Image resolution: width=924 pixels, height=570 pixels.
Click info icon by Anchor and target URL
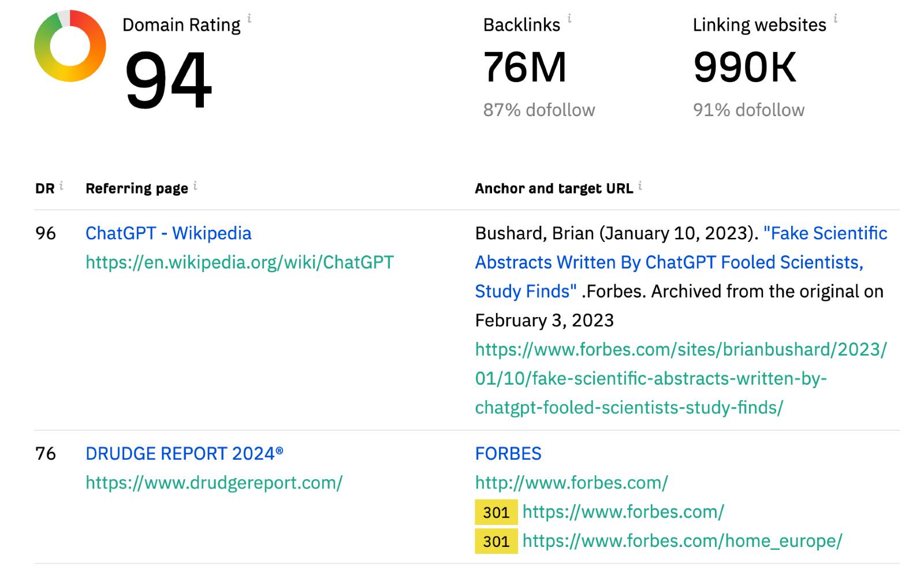pyautogui.click(x=640, y=186)
